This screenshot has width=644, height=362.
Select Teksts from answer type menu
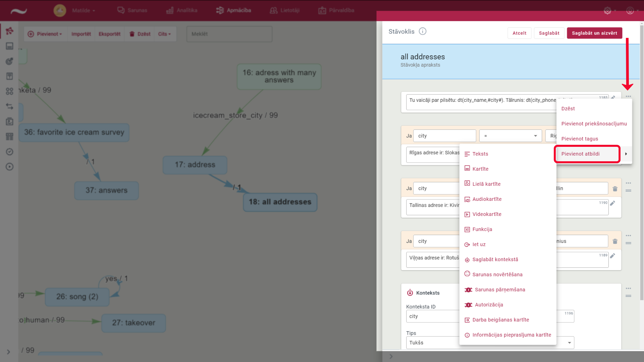480,154
